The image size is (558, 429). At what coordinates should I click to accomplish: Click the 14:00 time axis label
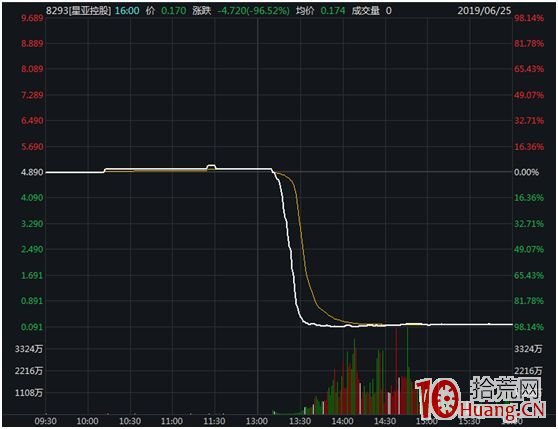coord(342,422)
